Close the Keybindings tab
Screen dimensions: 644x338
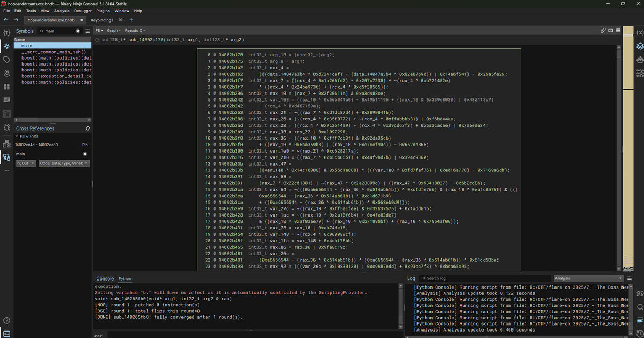pyautogui.click(x=120, y=20)
